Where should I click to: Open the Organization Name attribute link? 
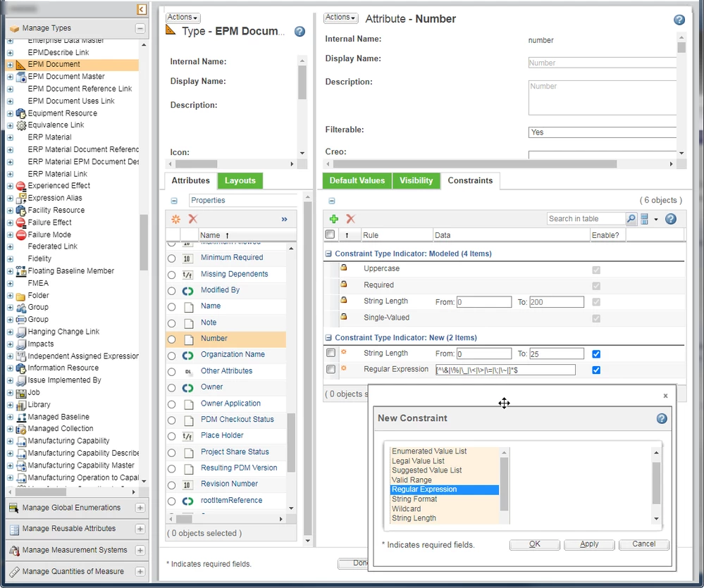(233, 355)
